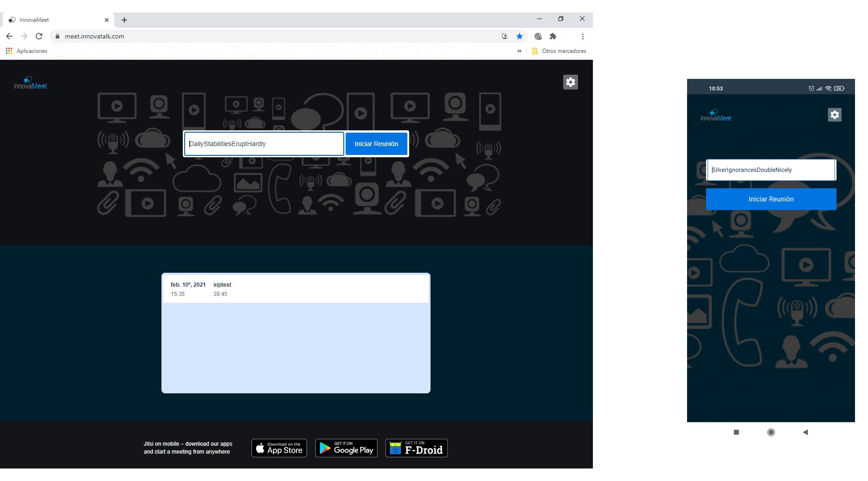The width and height of the screenshot is (868, 481).
Task: Click the desktop meeting name input field
Action: pyautogui.click(x=264, y=144)
